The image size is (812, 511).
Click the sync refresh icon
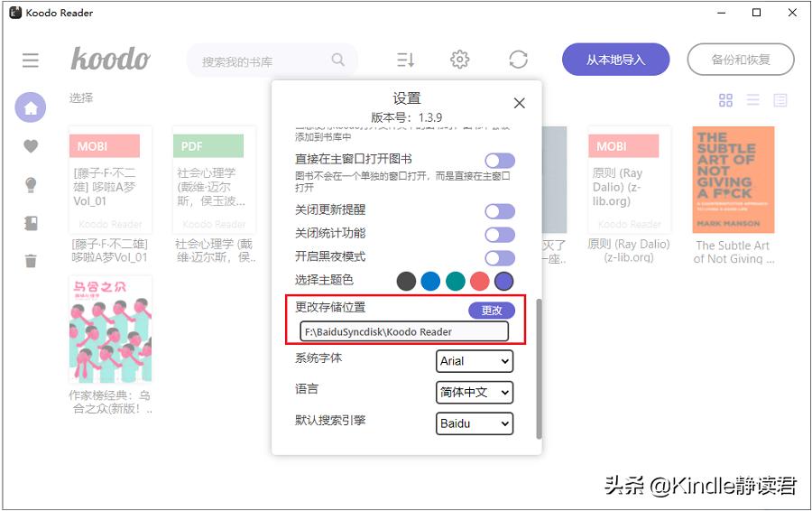tap(518, 60)
